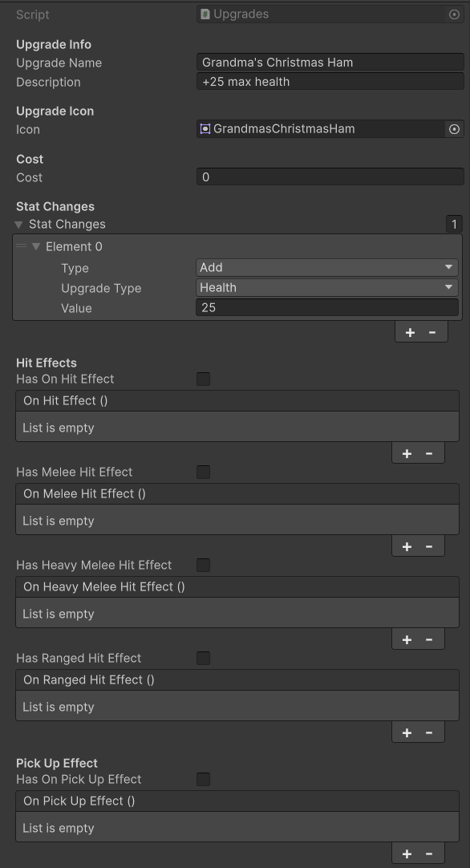
Task: Add listener to On Heavy Melee Hit Effect
Action: 407,639
